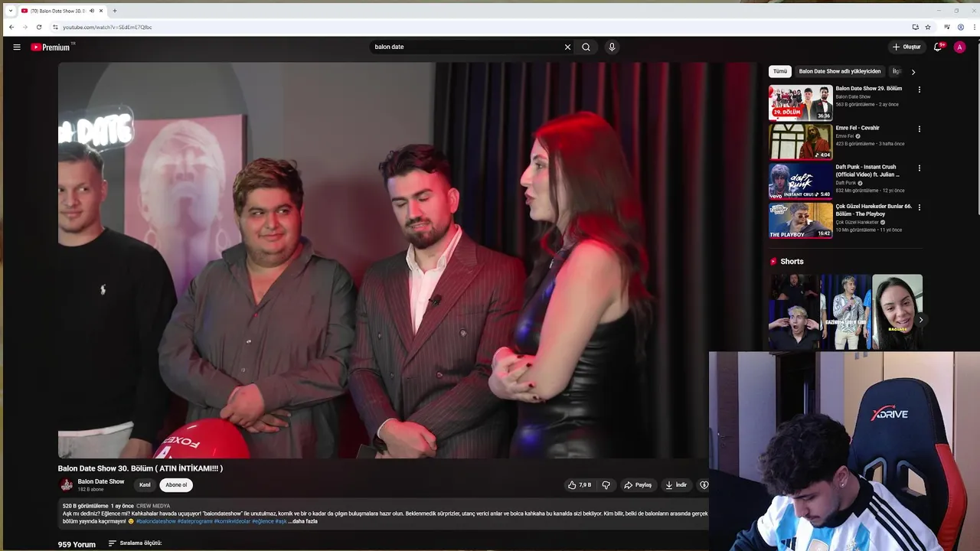Show the next Shorts with the arrow
The width and height of the screenshot is (980, 551).
pos(921,319)
